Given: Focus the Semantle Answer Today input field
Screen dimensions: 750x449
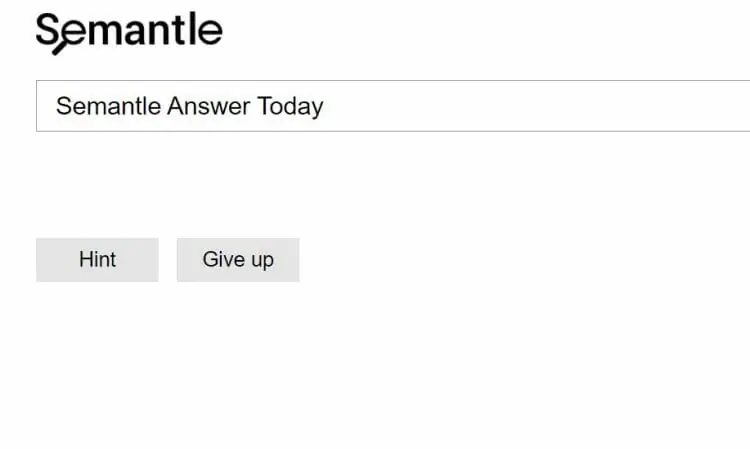Looking at the screenshot, I should point(393,106).
